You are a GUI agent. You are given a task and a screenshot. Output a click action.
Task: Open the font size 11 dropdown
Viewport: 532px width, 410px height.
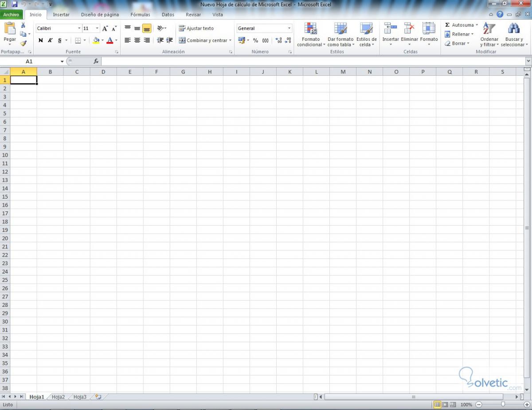(x=97, y=28)
